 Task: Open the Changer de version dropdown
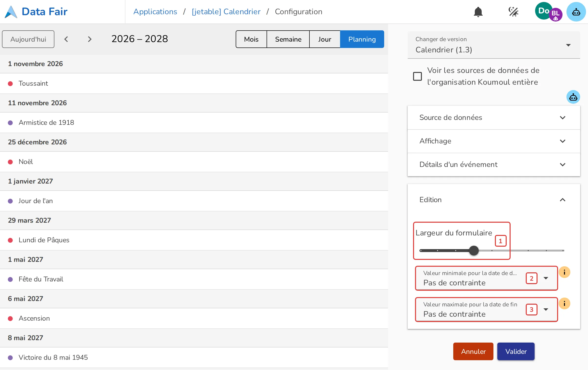494,45
